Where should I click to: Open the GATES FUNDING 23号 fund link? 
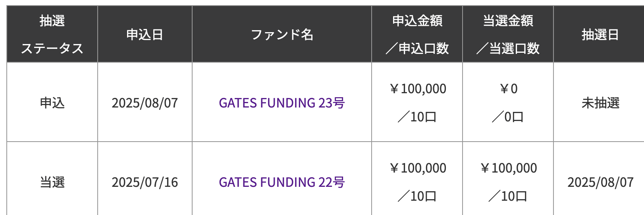pyautogui.click(x=282, y=103)
